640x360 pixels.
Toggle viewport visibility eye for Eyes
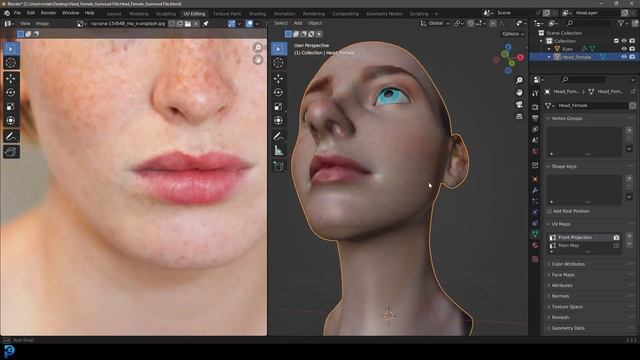point(624,49)
